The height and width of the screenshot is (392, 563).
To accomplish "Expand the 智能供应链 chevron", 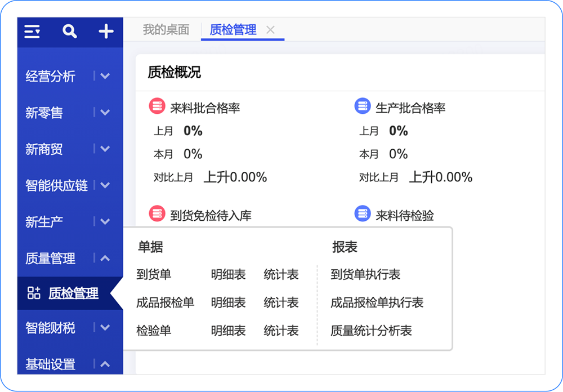I will (105, 185).
